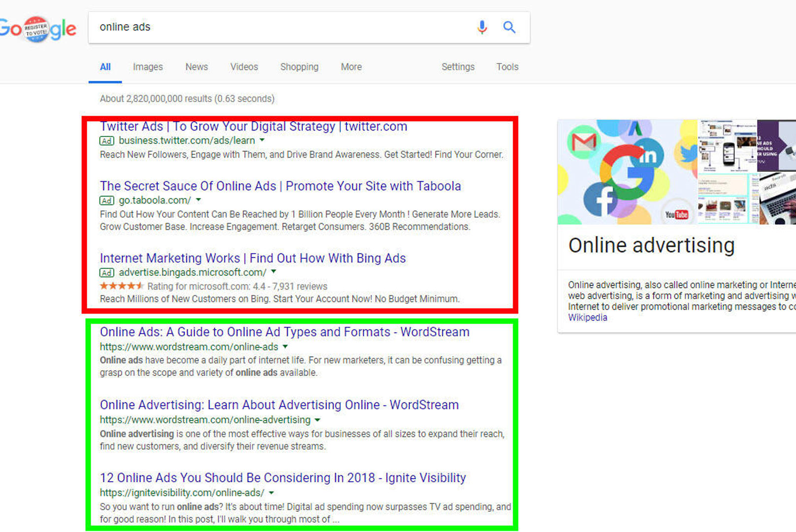
Task: Click the laptop keyboard ads thumbnail
Action: (x=778, y=199)
